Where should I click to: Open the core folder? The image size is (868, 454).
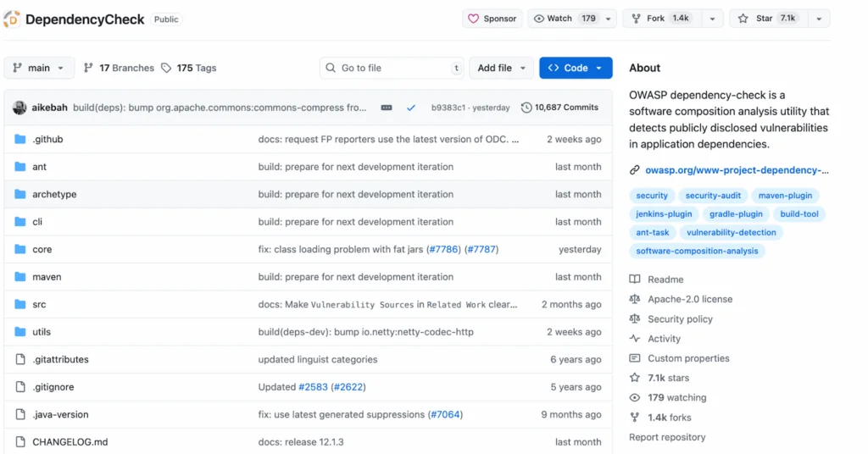42,249
